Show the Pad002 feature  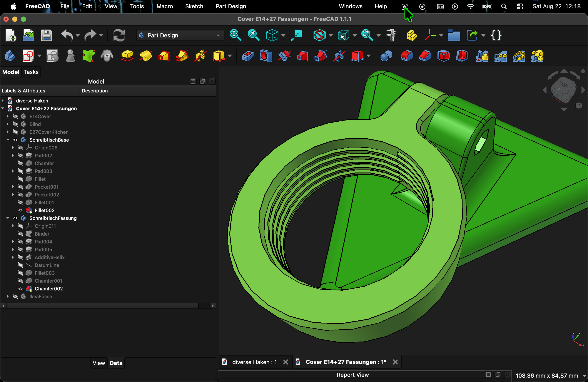(20, 155)
